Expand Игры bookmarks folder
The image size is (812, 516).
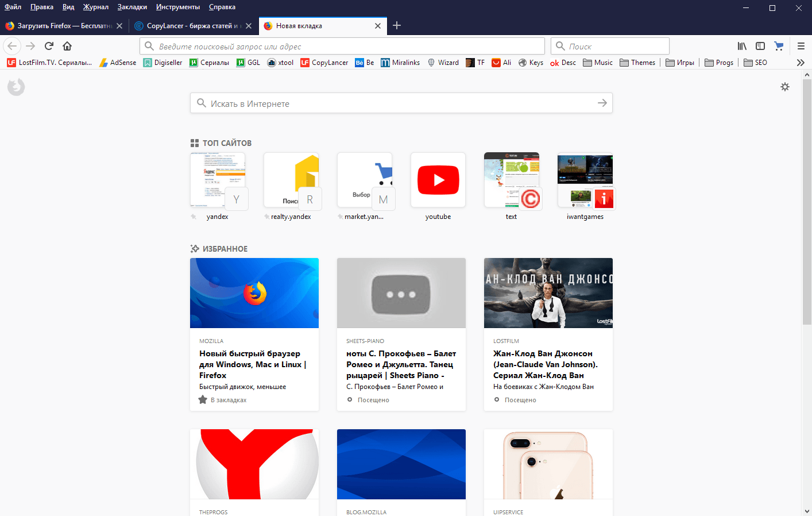coord(680,63)
